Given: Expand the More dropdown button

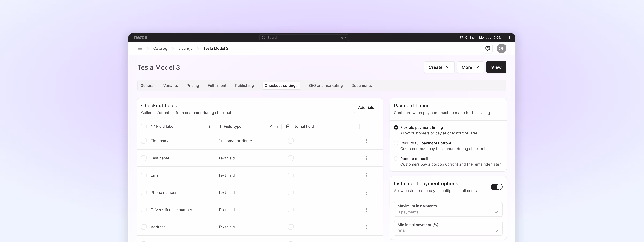Looking at the screenshot, I should 470,67.
